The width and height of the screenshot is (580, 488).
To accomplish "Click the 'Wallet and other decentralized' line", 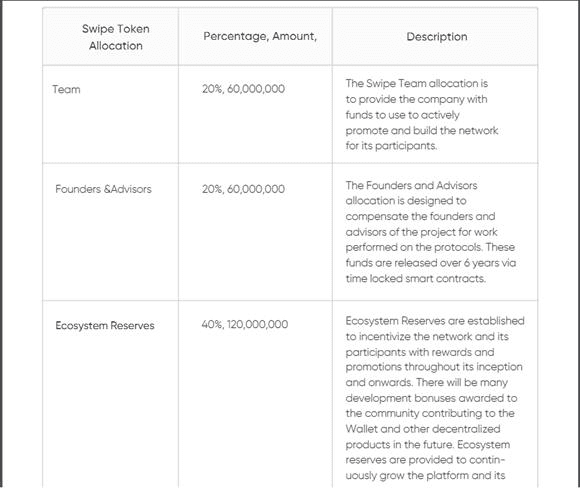I will (x=423, y=429).
